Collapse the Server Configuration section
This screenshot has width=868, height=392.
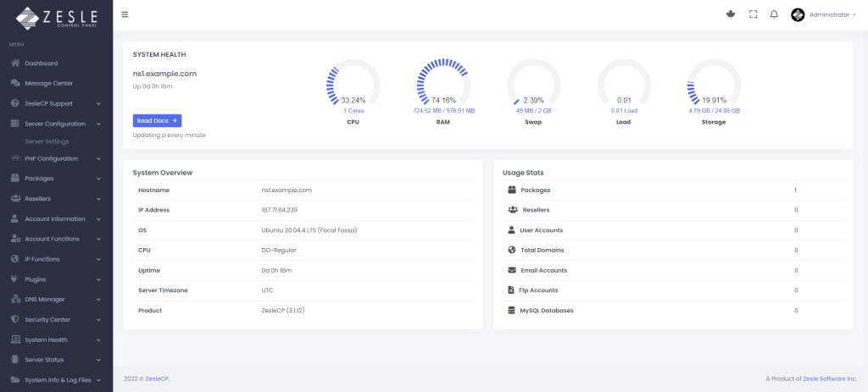(98, 124)
